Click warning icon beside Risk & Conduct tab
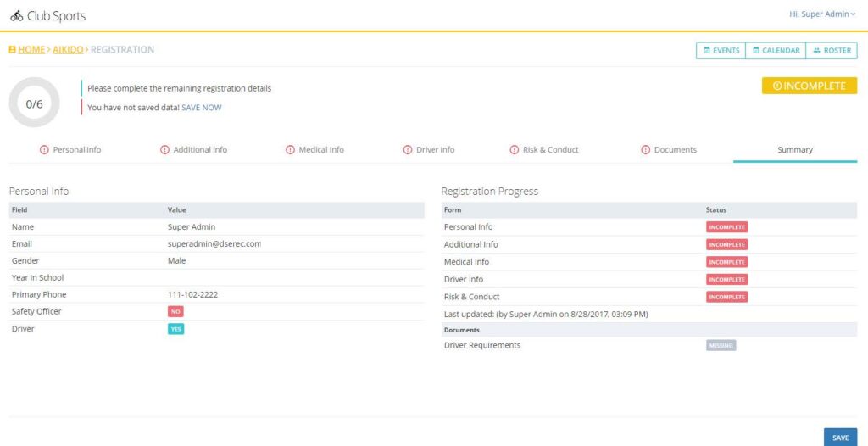 pyautogui.click(x=515, y=149)
